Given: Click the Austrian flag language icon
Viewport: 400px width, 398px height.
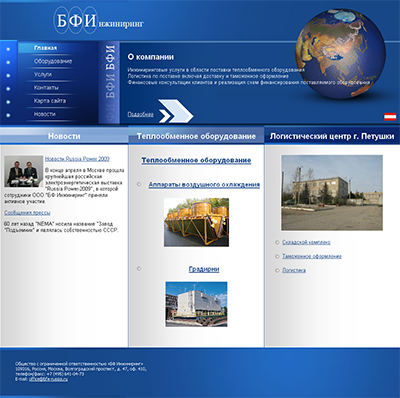Looking at the screenshot, I should click(x=390, y=117).
